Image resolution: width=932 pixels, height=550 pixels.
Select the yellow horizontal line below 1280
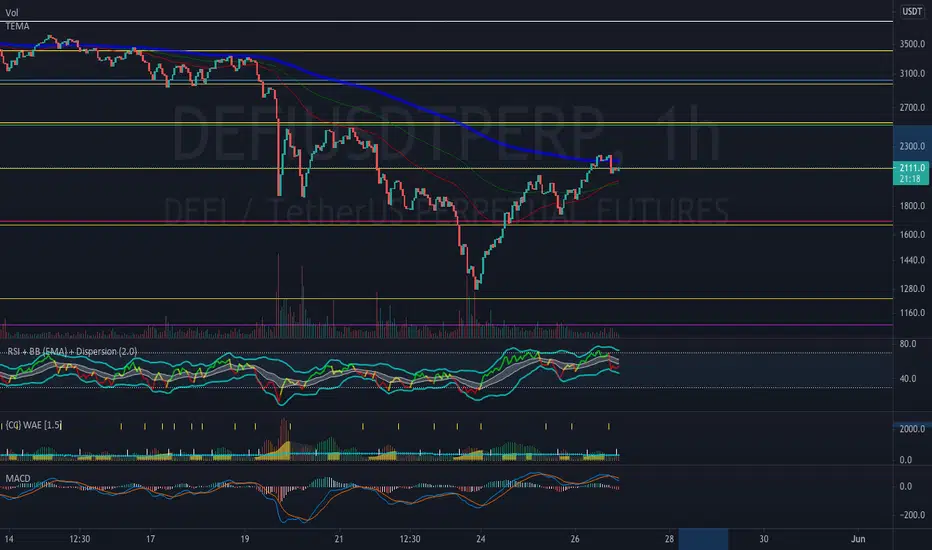point(446,298)
